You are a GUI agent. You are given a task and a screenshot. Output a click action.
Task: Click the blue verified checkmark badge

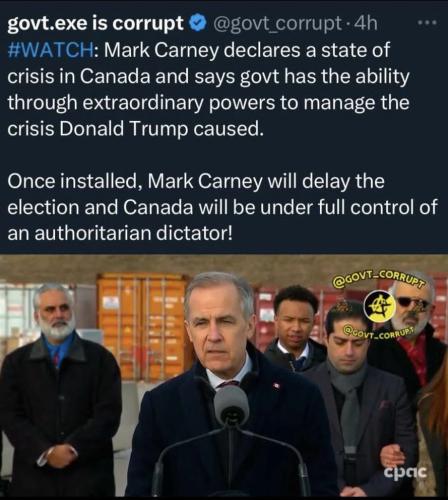tap(197, 23)
